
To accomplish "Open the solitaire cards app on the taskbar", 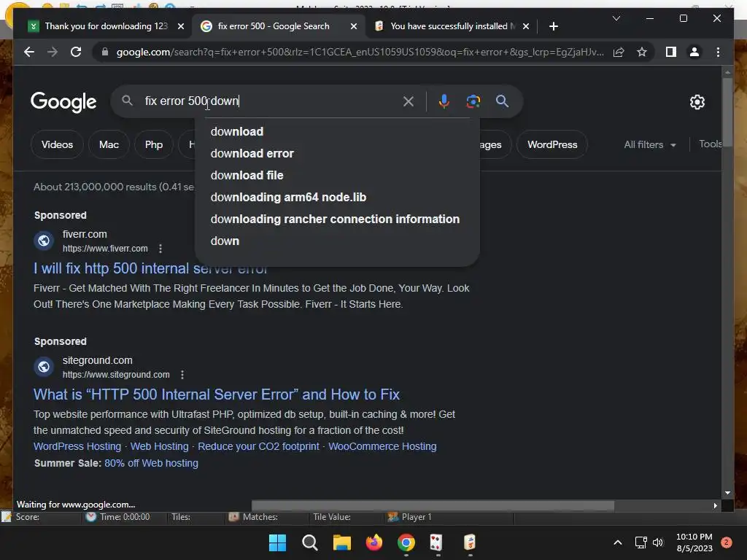I will tap(436, 542).
